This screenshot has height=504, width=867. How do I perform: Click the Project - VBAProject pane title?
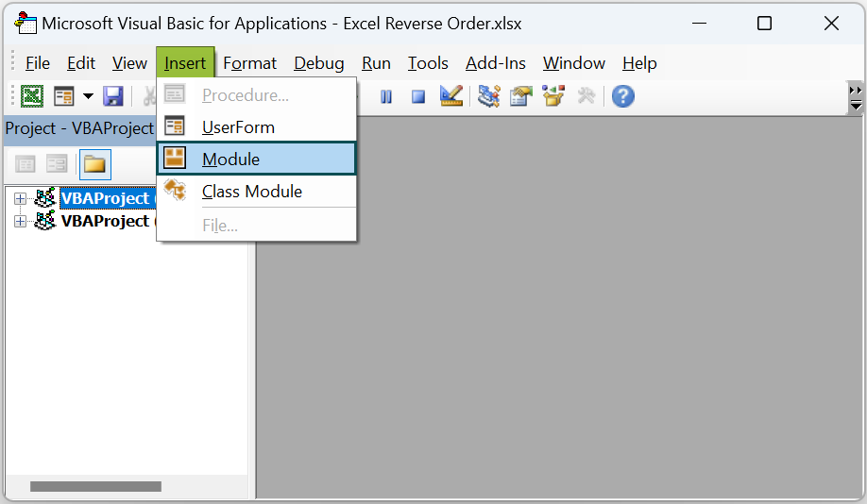point(79,128)
